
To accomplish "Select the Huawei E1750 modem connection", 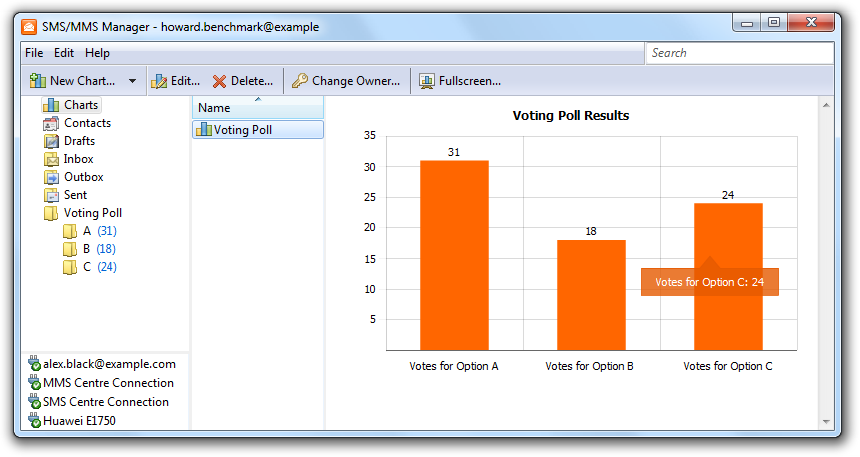I will pos(78,421).
